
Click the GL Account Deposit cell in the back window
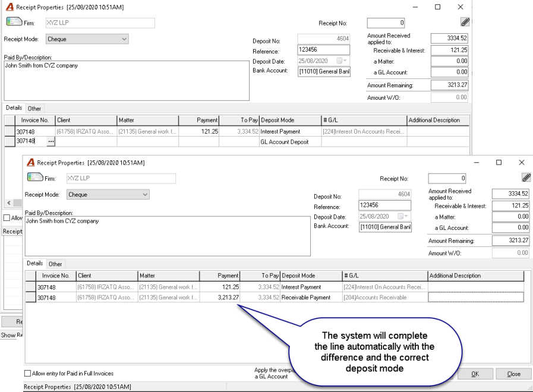pos(291,142)
